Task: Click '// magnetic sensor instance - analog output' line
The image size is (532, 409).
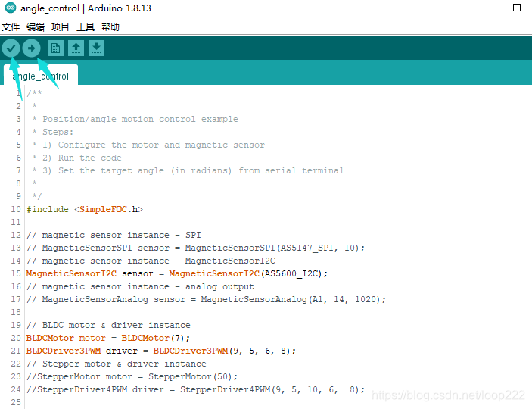Action: (140, 287)
